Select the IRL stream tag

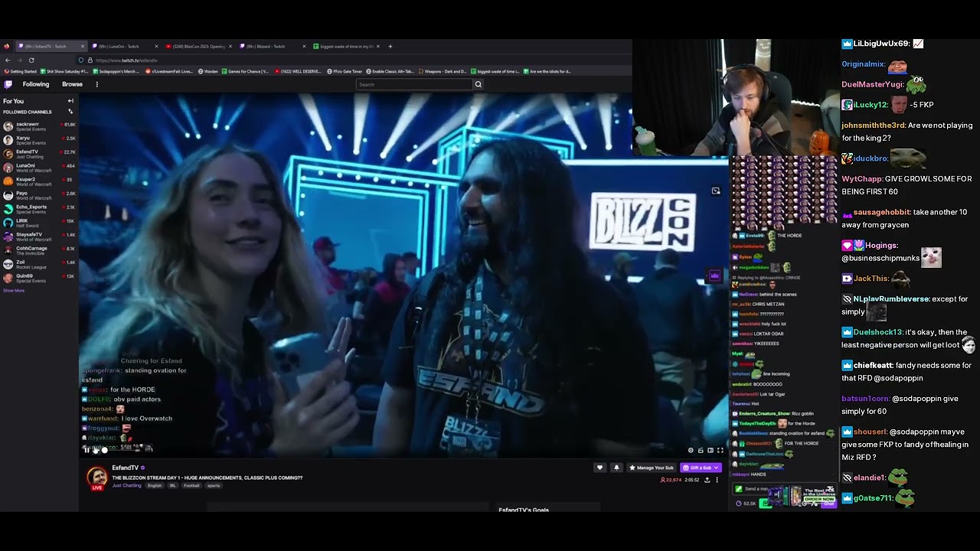point(173,485)
